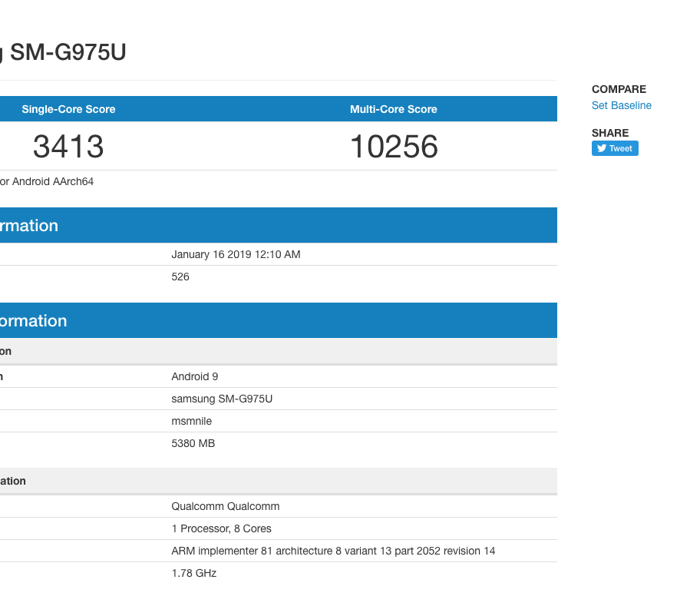Click the multi-core score value 10256

pos(393,147)
